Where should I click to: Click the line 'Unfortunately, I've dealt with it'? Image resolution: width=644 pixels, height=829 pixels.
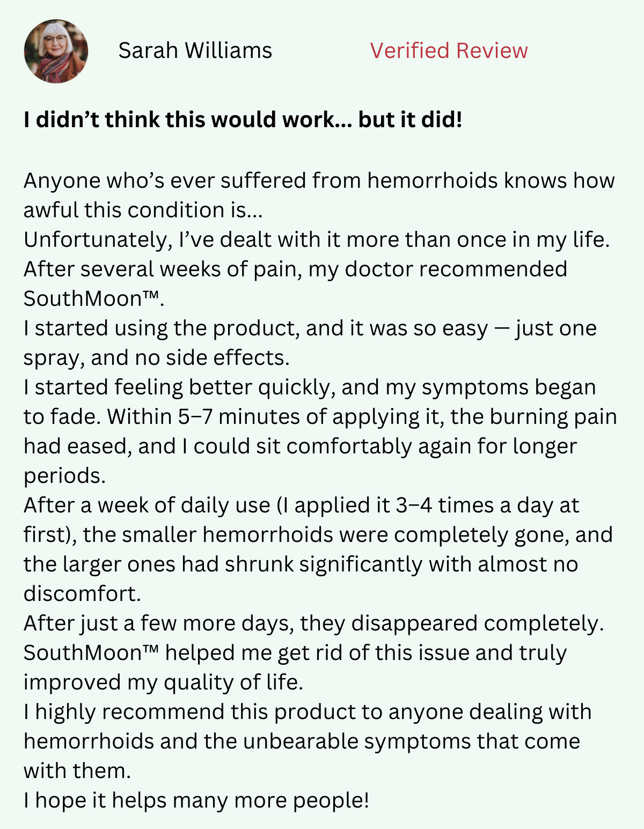click(317, 239)
